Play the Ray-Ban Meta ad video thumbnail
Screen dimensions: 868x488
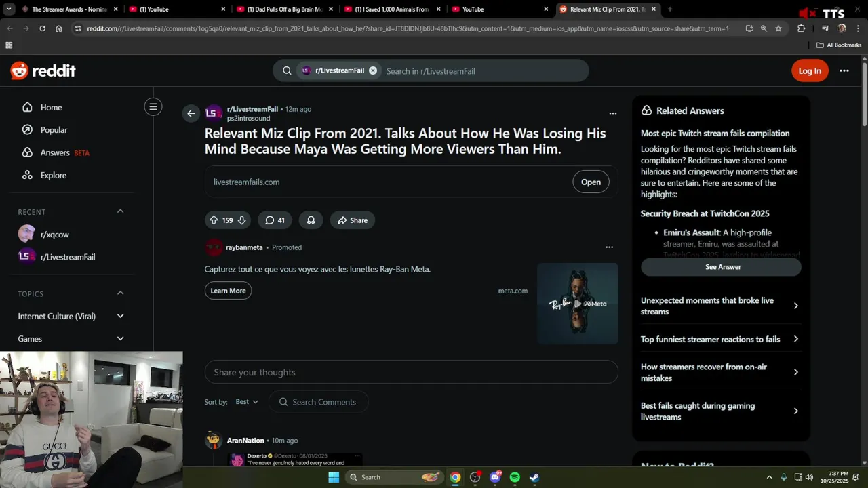click(578, 304)
